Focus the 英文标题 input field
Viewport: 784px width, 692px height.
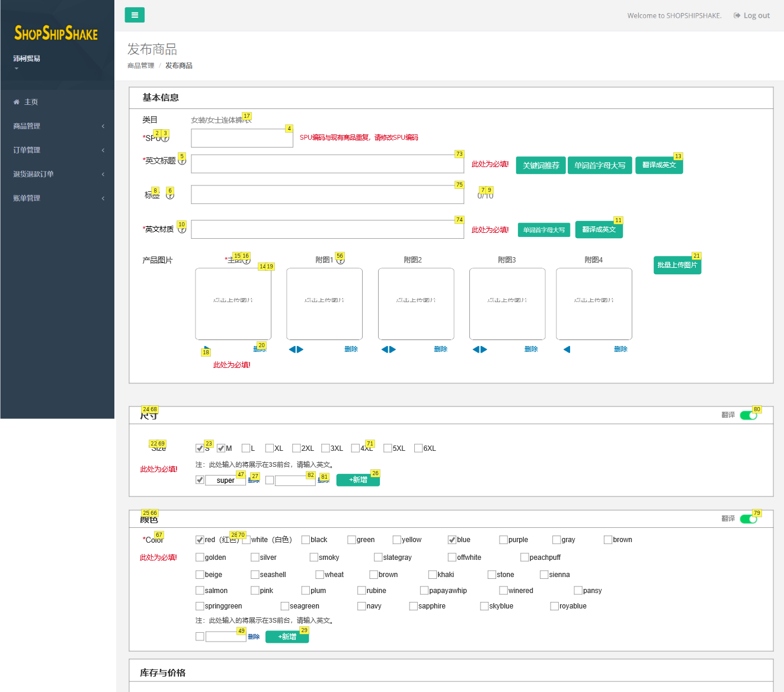coord(327,164)
